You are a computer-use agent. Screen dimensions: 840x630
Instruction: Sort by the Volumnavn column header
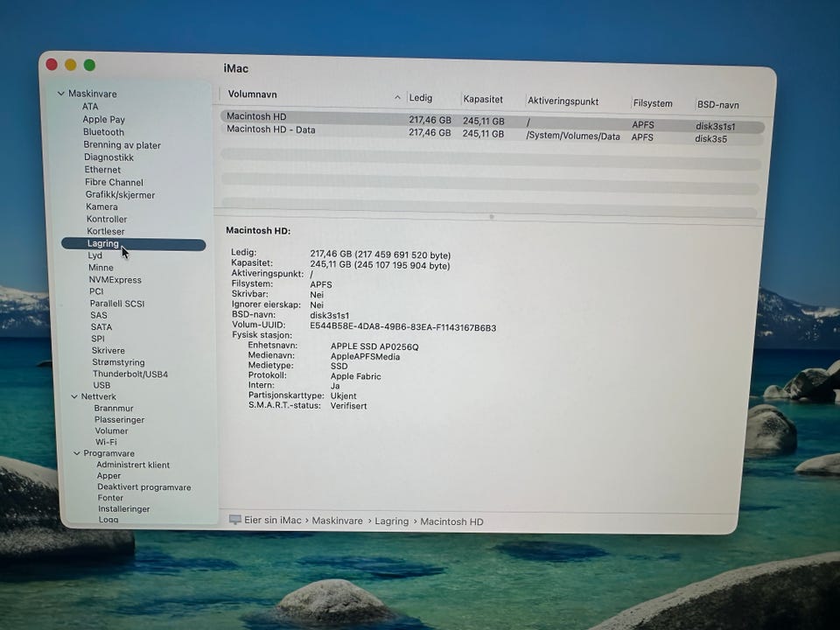(x=252, y=94)
